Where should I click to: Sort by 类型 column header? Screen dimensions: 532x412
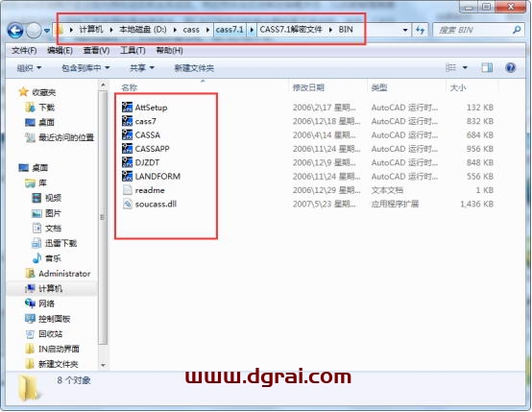379,87
